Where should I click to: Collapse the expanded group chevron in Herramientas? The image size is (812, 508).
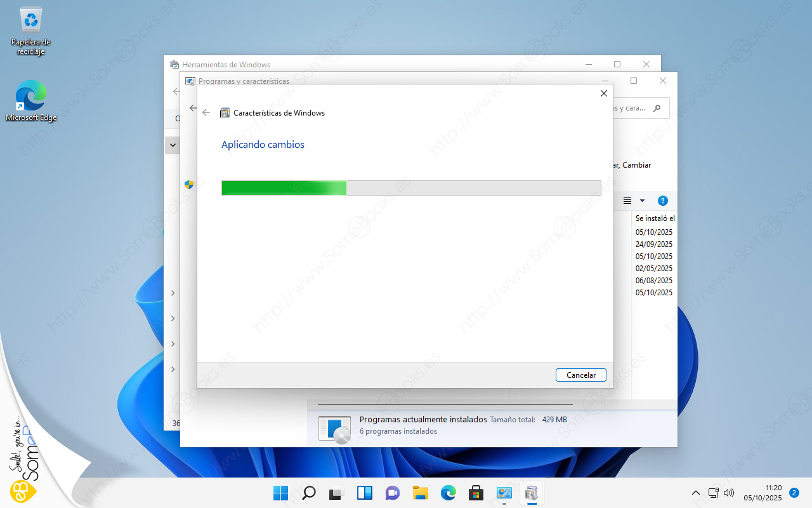tap(173, 145)
